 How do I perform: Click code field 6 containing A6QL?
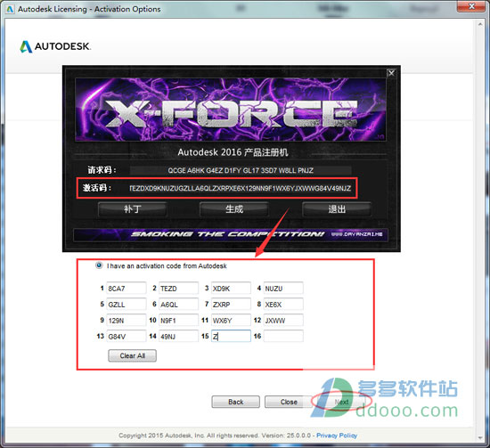(178, 304)
